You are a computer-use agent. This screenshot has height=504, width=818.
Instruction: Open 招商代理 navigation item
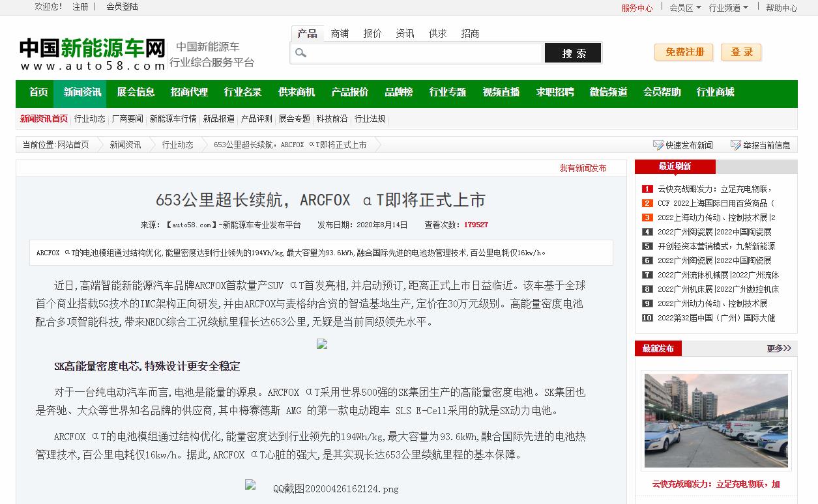coord(189,92)
